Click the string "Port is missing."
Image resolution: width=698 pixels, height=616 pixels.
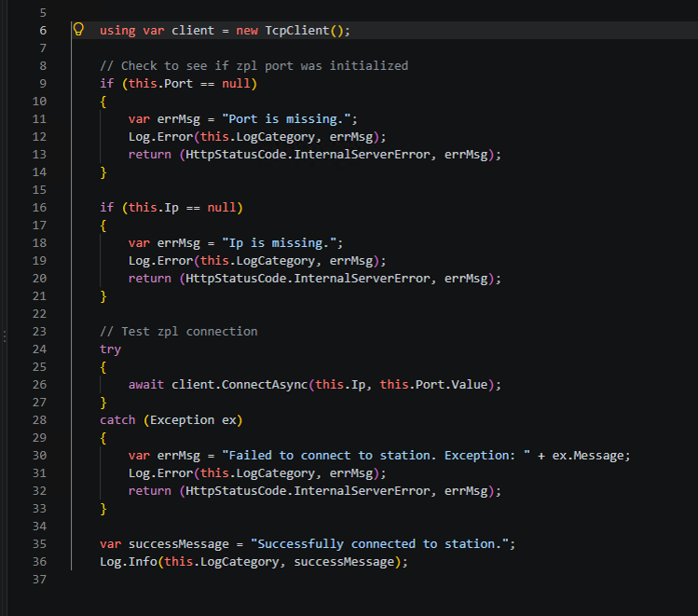click(286, 119)
